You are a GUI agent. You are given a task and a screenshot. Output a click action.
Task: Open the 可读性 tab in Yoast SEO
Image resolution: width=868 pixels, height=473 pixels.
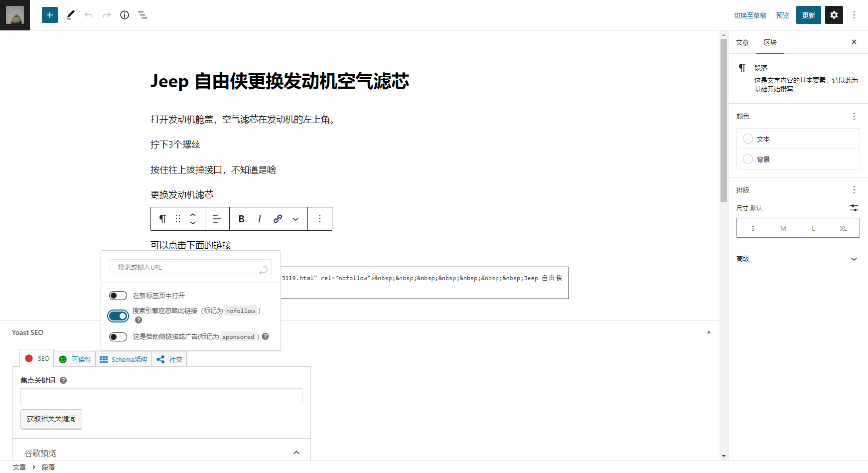pos(75,359)
